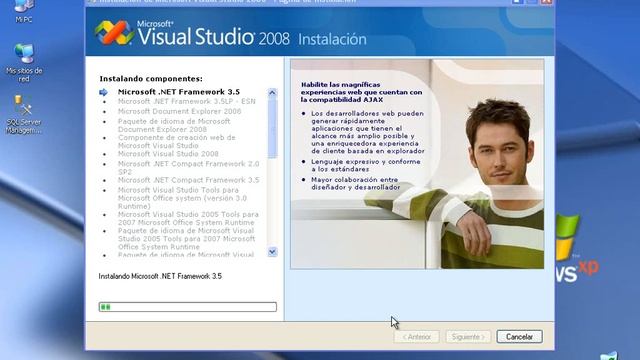Open Mis sitios de red desktop icon

pyautogui.click(x=24, y=62)
